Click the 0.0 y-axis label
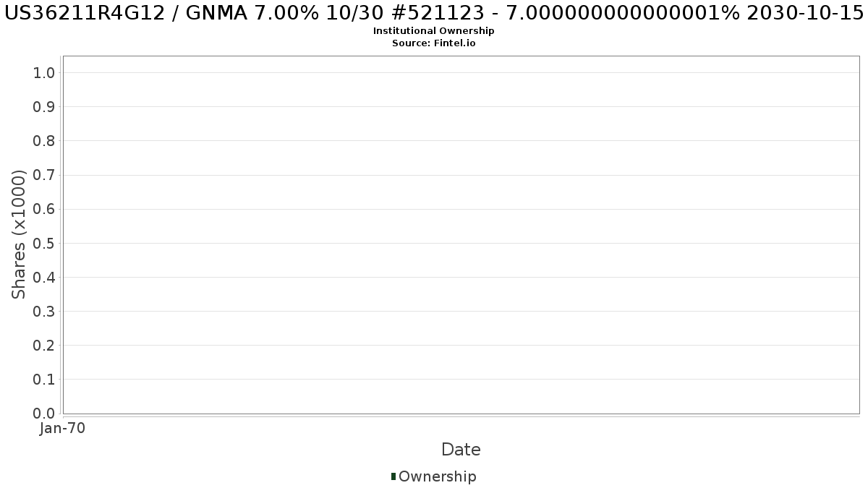The height and width of the screenshot is (488, 868). click(x=44, y=414)
